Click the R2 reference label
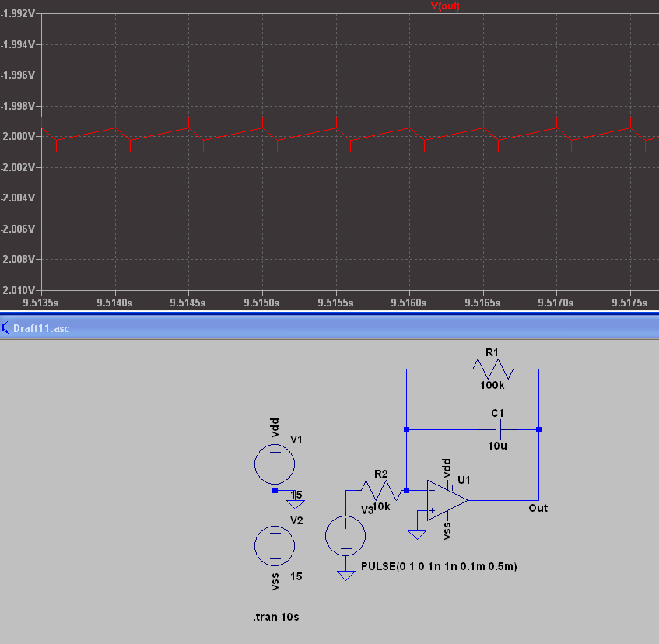This screenshot has height=644, width=659. (x=380, y=474)
